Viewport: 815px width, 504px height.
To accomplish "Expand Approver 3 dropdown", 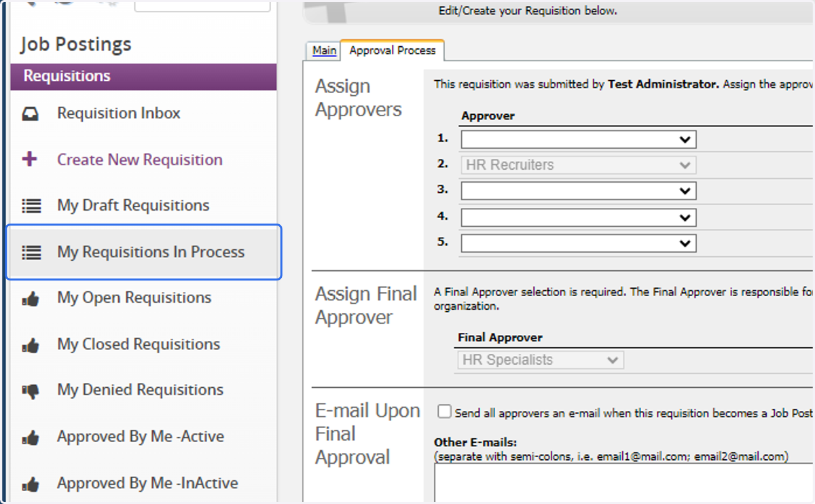I will point(579,191).
